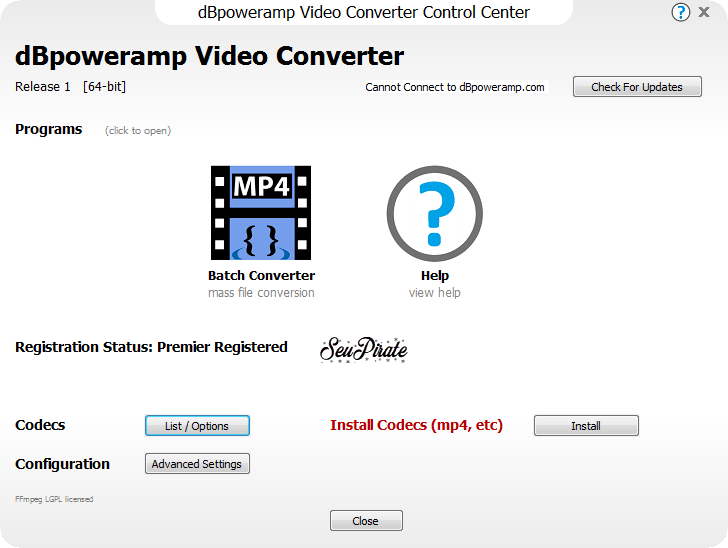
Task: Click the Codecs section label
Action: [40, 425]
